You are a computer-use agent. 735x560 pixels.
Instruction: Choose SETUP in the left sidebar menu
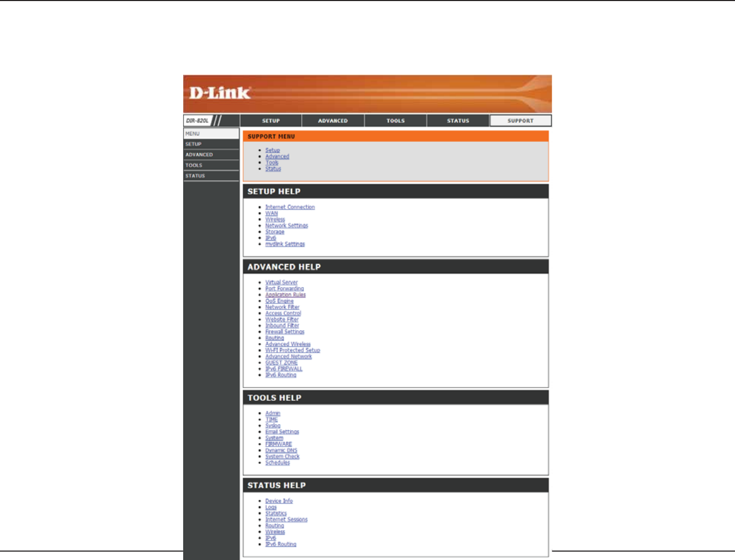[211, 144]
